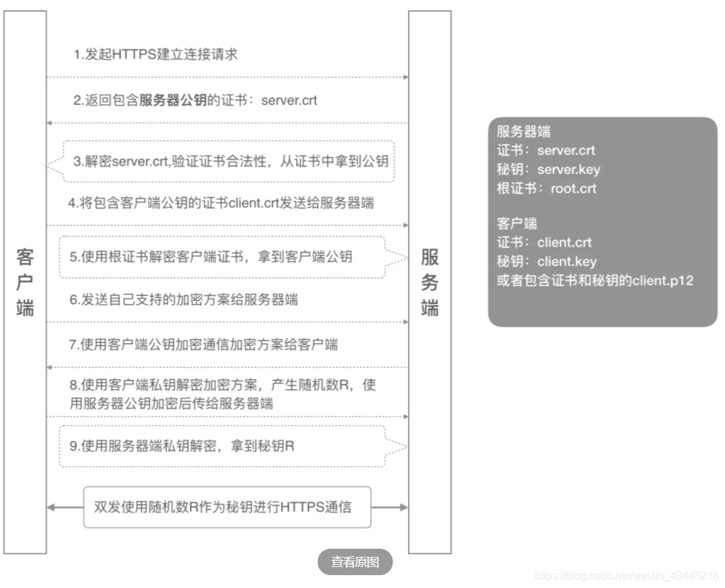Select 根证书 root.crt text in panel

point(544,189)
